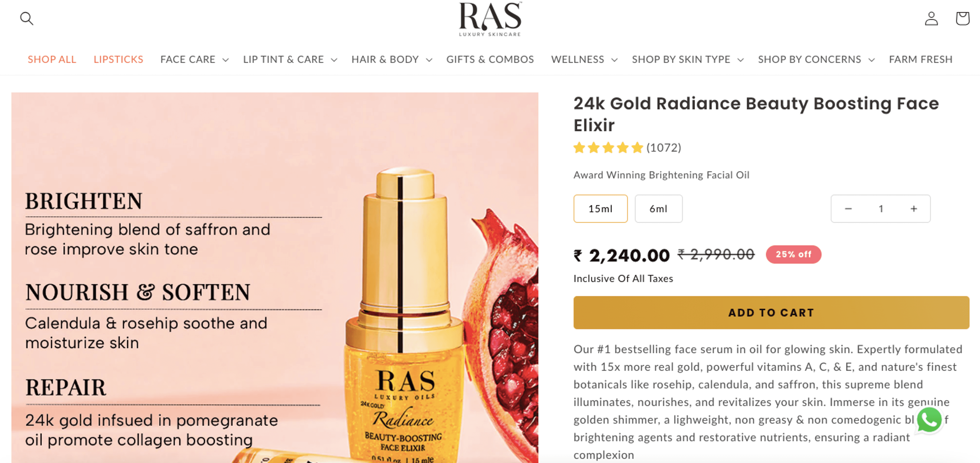Click the ADD TO CART button

click(x=771, y=313)
